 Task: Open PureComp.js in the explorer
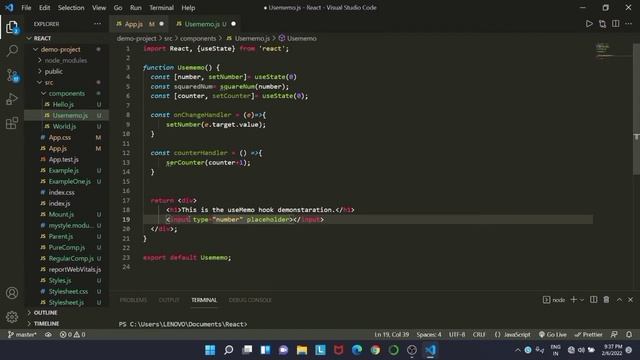point(67,247)
